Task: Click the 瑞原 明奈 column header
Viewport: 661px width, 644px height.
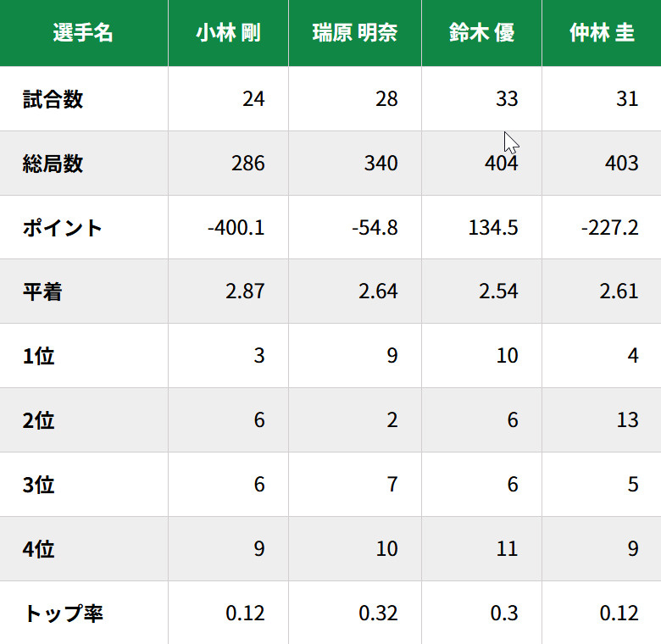Action: pos(354,33)
